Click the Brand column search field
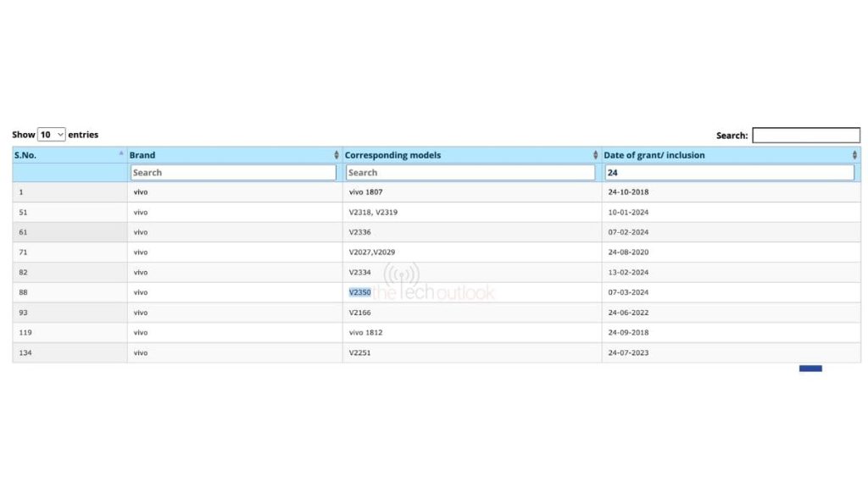The width and height of the screenshot is (868, 488). click(233, 172)
